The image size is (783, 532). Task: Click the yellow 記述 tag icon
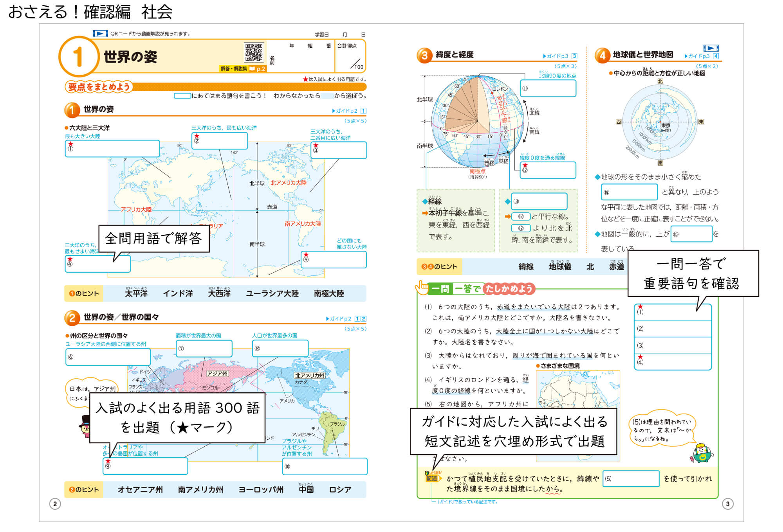point(433,477)
